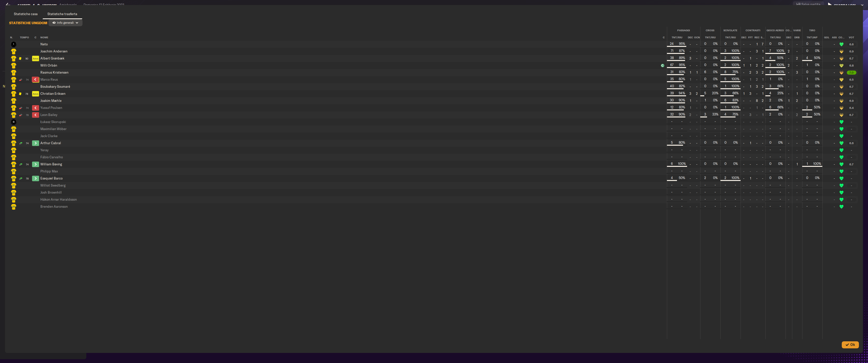
Task: Click Leon Bailey red substituted-off arrow
Action: [x=35, y=115]
